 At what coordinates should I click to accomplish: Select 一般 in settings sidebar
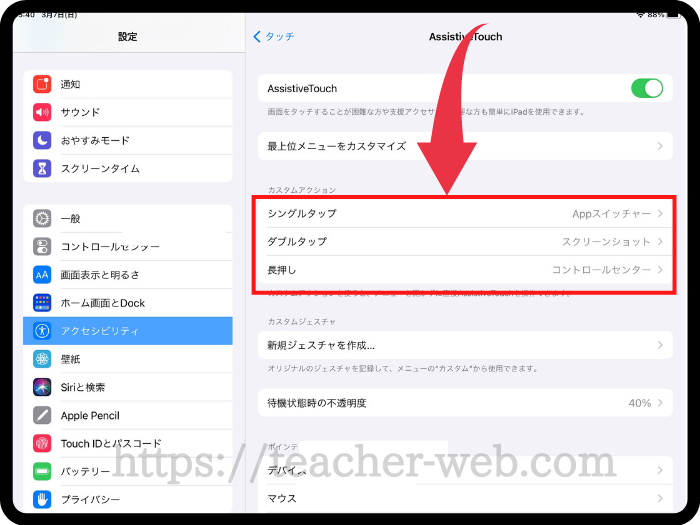(128, 219)
